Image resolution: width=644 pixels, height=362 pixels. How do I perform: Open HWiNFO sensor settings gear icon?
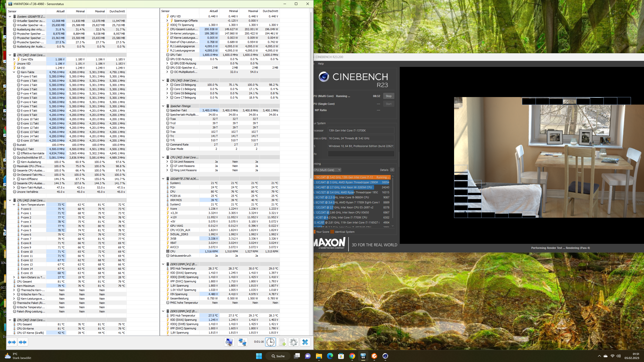click(294, 342)
